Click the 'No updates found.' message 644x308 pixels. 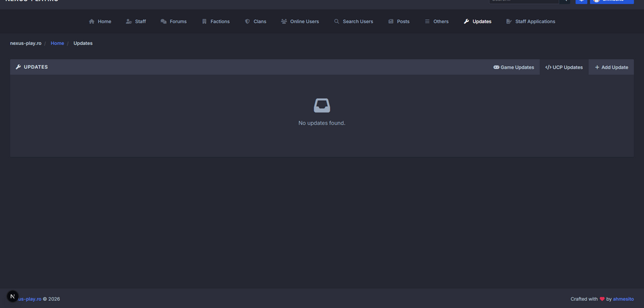[321, 123]
